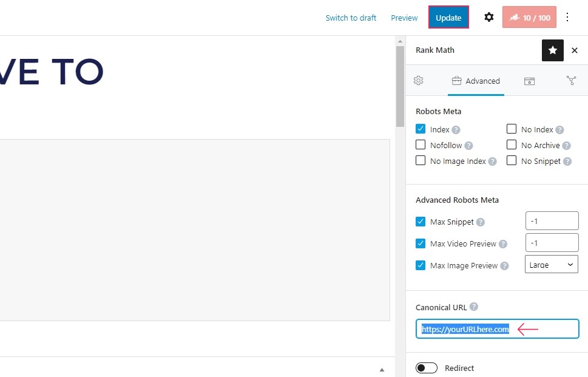This screenshot has width=588, height=377.
Task: Enable the No Image Index checkbox
Action: point(421,160)
